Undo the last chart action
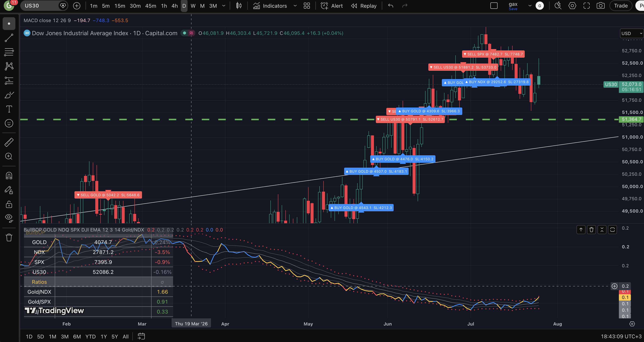This screenshot has height=342, width=644. [391, 6]
